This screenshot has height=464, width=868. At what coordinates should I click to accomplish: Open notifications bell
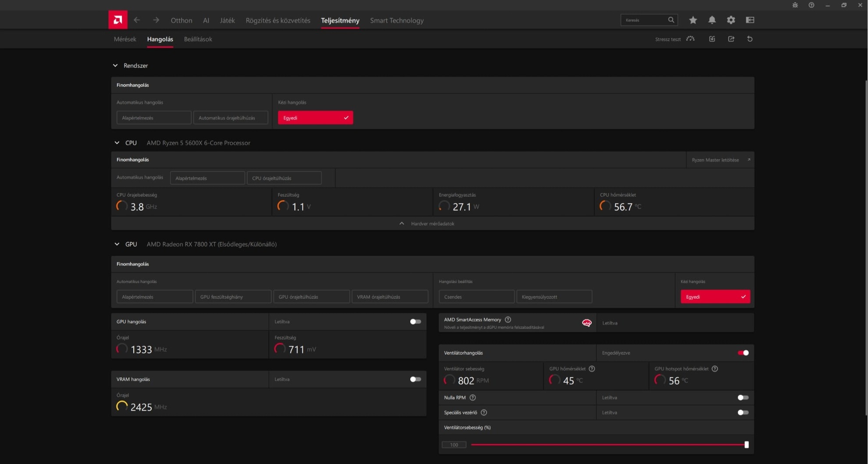(x=712, y=20)
